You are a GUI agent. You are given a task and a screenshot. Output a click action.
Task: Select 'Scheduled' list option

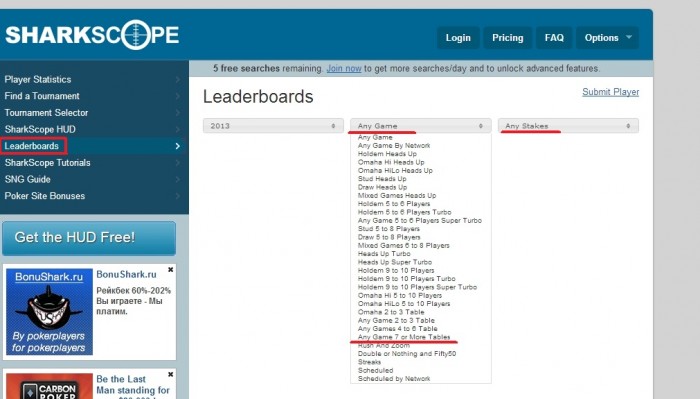(375, 370)
